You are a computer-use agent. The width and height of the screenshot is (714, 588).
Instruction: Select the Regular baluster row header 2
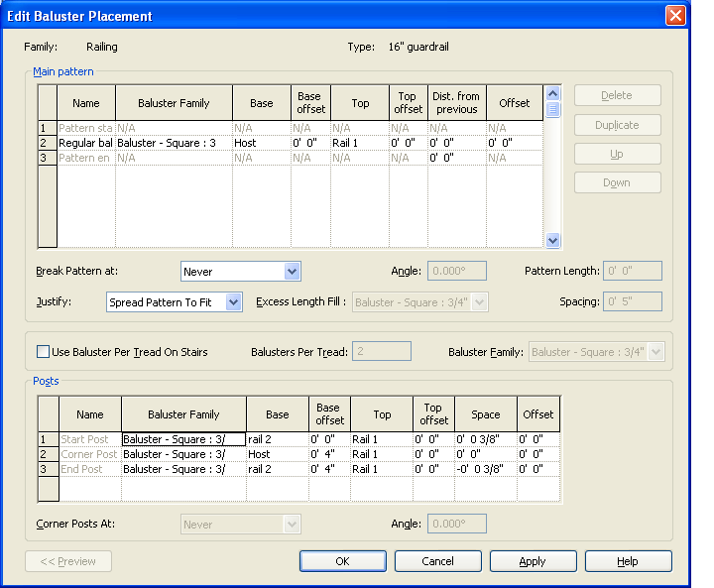pos(44,143)
